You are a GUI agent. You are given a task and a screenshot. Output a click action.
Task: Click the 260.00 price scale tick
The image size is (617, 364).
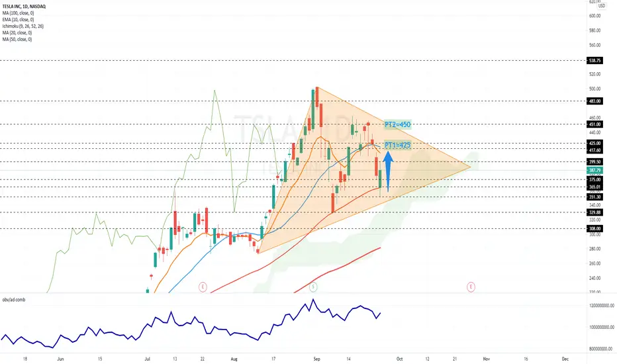coord(594,263)
